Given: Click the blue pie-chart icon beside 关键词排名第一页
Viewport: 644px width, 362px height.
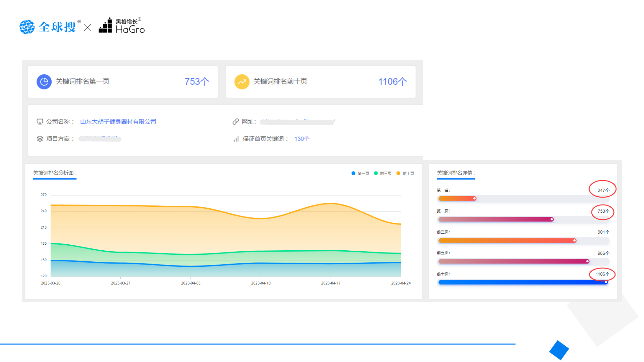Looking at the screenshot, I should tap(44, 82).
